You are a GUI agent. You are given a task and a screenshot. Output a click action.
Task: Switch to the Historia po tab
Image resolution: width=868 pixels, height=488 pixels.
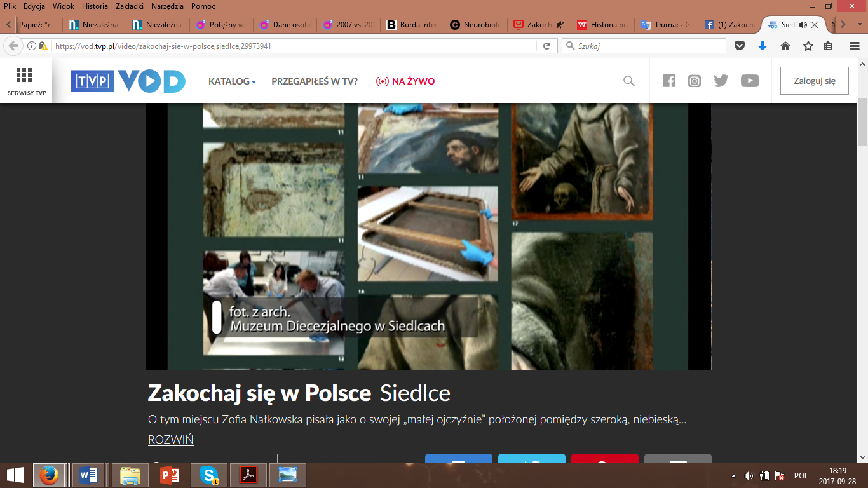point(603,25)
